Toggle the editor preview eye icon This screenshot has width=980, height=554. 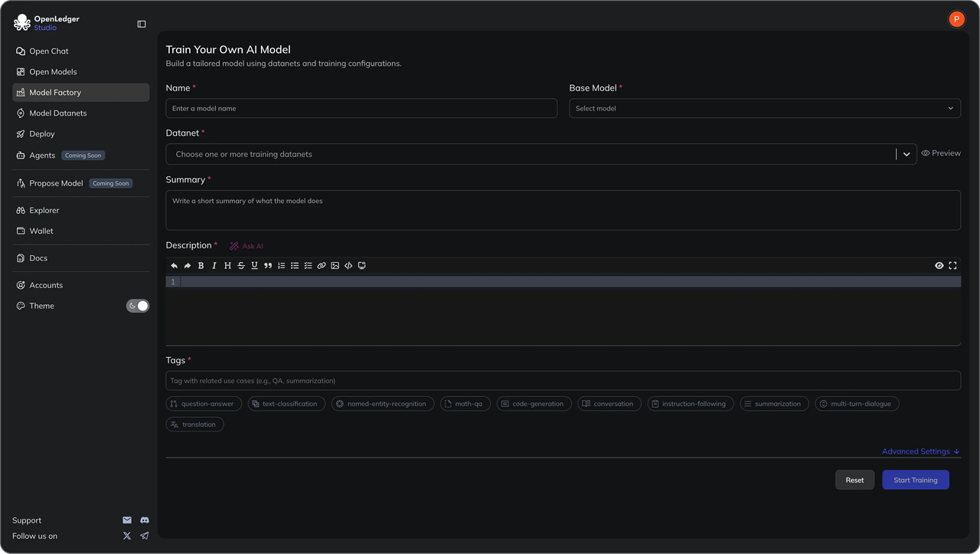[x=939, y=265]
